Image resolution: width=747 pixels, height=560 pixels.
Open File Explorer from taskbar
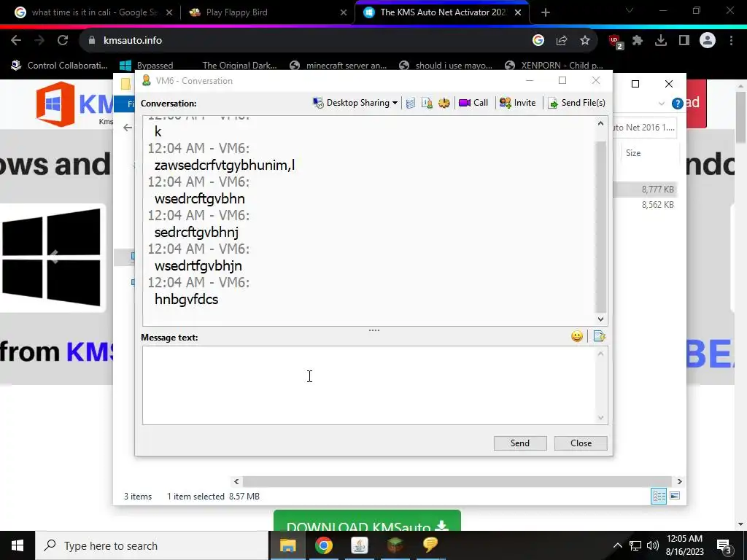coord(287,545)
